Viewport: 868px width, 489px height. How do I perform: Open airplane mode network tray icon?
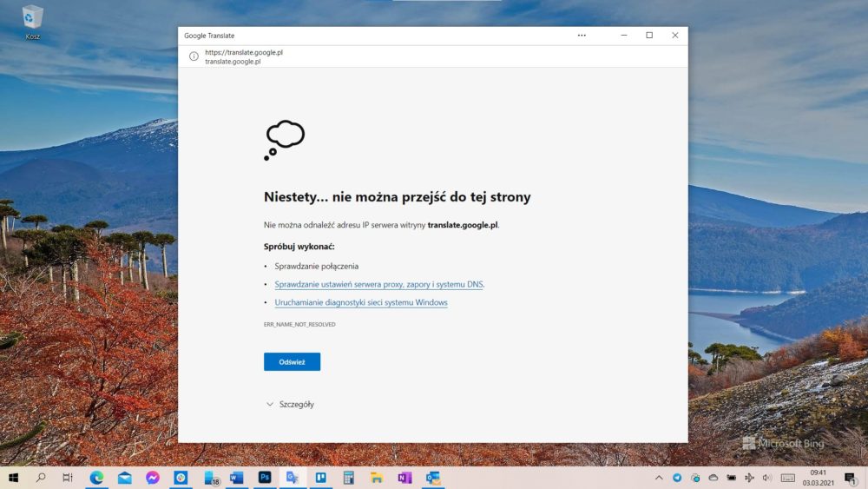pos(750,478)
